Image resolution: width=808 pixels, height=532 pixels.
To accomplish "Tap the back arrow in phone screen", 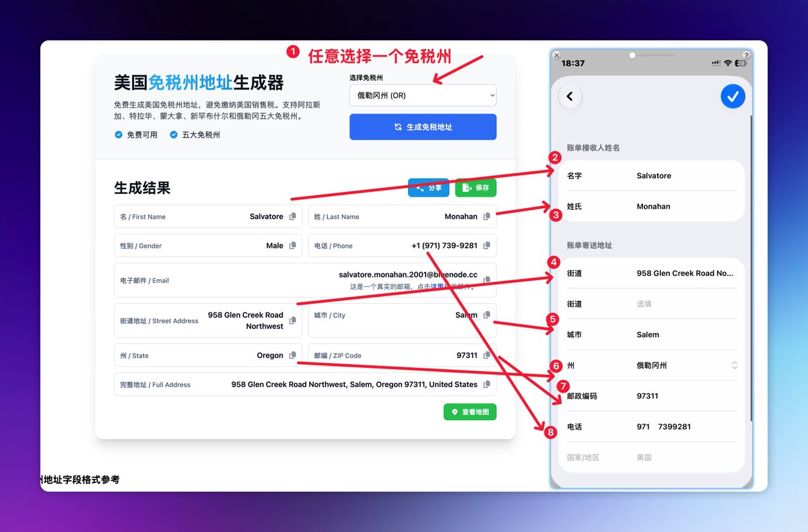I will click(570, 96).
